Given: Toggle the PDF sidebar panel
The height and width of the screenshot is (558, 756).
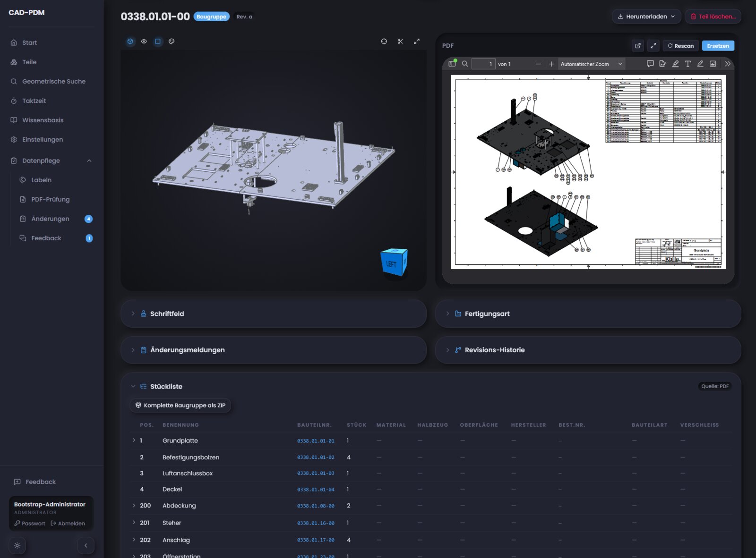Looking at the screenshot, I should (x=452, y=64).
